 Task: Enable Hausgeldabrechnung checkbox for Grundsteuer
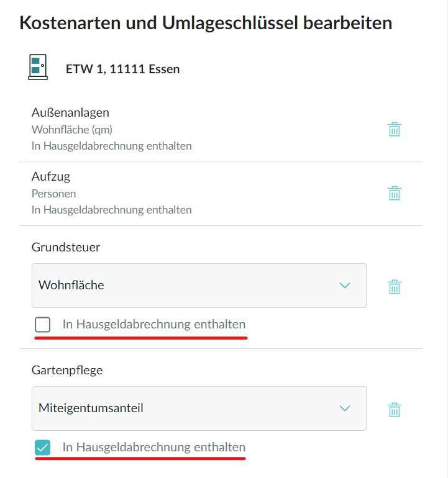coord(43,325)
